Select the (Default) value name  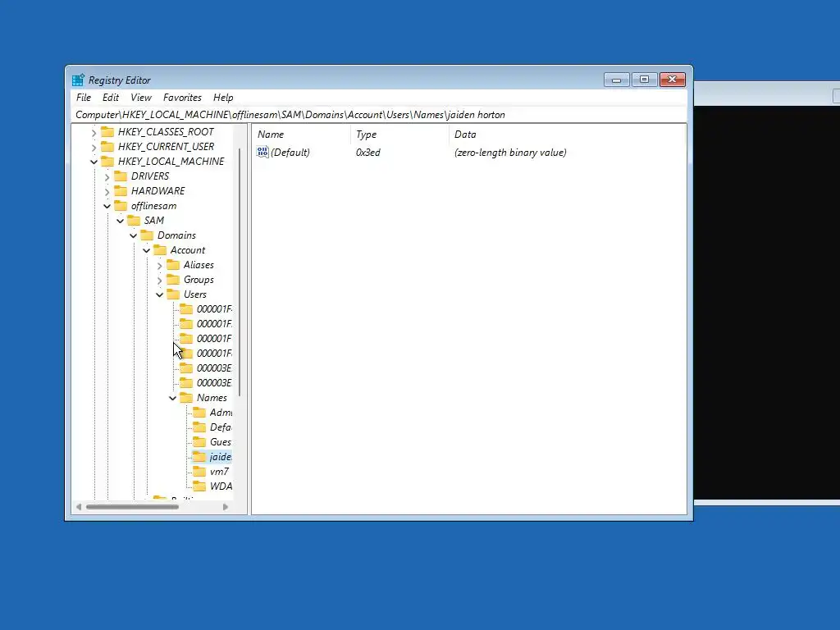coord(290,152)
